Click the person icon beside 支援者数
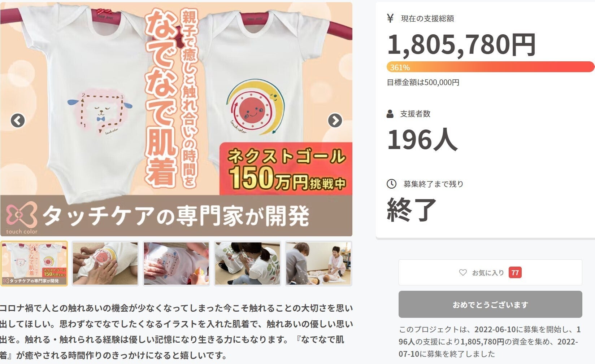Image resolution: width=595 pixels, height=364 pixels. coord(390,114)
